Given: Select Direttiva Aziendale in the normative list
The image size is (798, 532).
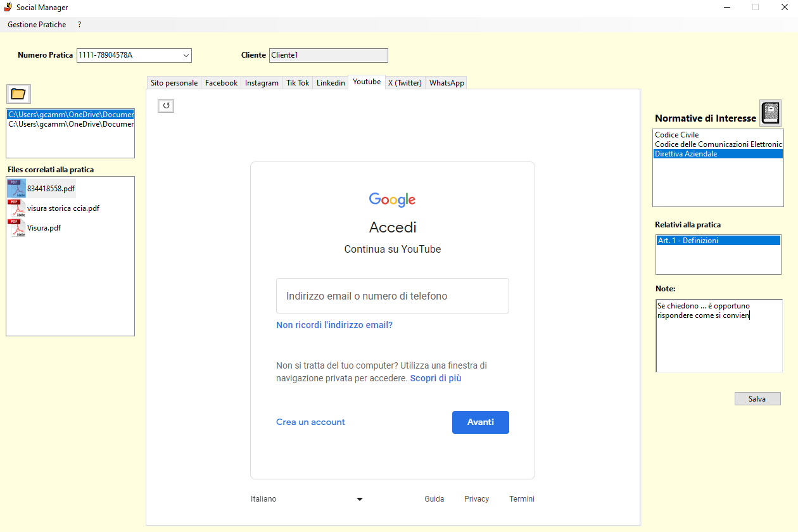Looking at the screenshot, I should coord(718,154).
